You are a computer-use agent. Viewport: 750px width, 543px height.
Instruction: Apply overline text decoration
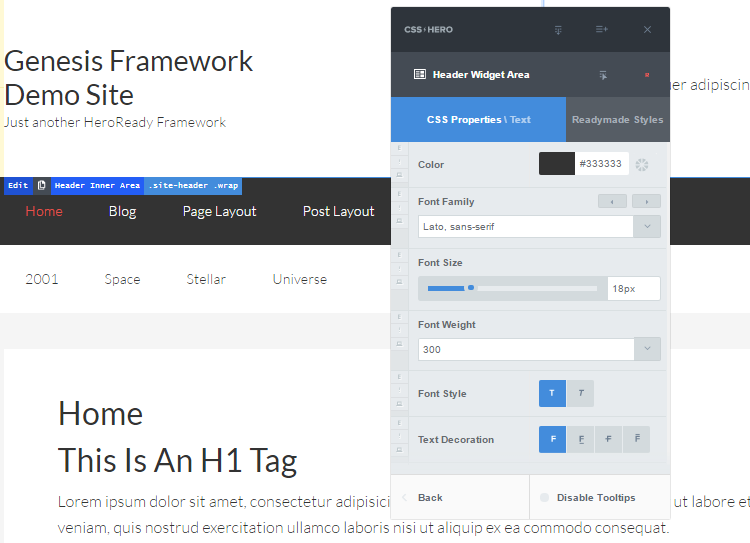[x=636, y=440]
